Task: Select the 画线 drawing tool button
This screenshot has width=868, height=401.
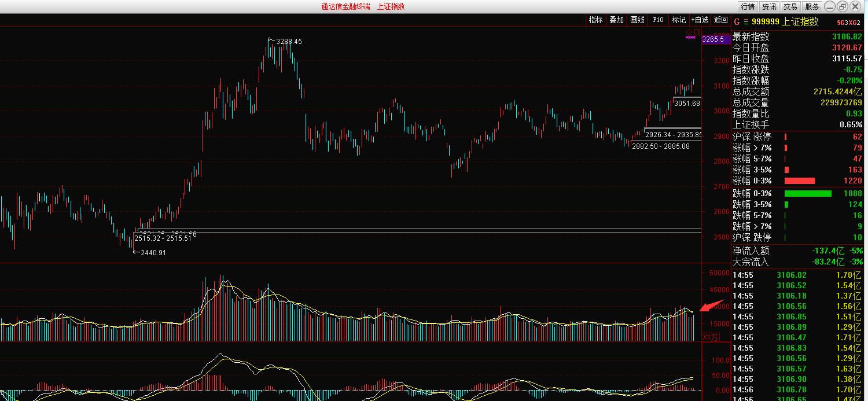Action: (637, 20)
